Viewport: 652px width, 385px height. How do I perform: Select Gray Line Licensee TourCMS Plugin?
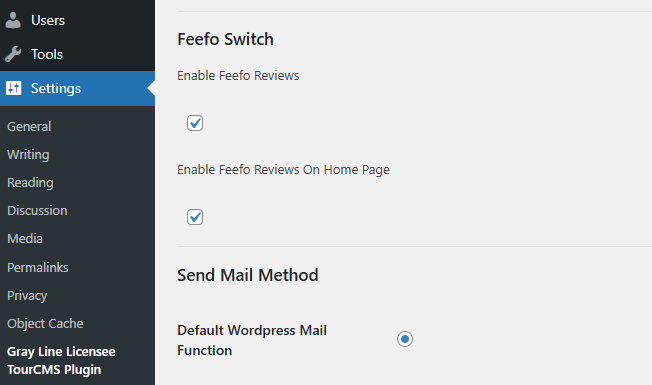pos(61,360)
